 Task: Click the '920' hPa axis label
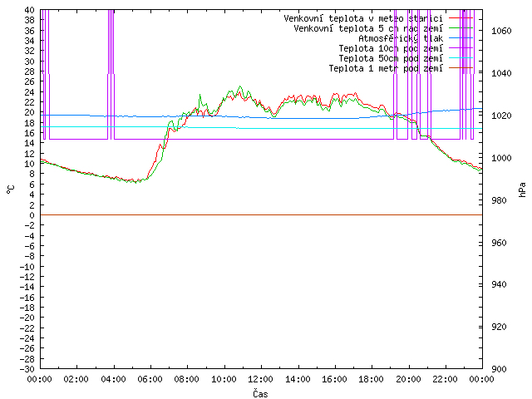coord(499,327)
